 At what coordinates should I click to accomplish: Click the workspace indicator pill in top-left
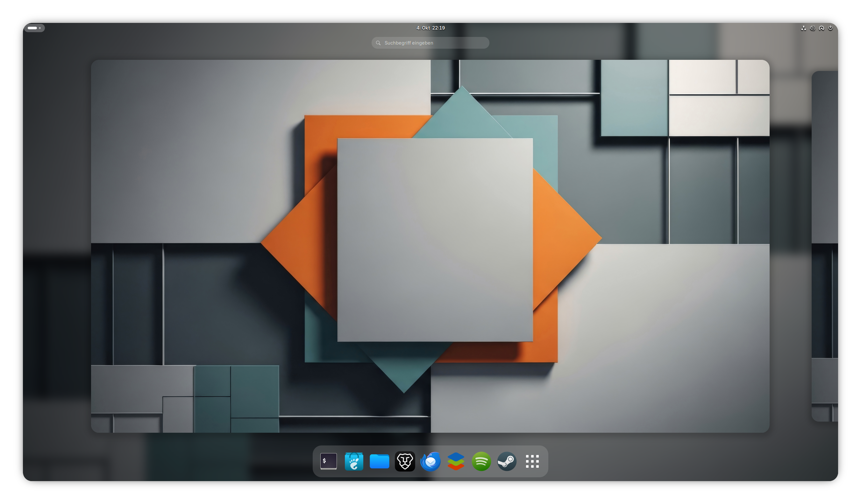click(x=34, y=28)
